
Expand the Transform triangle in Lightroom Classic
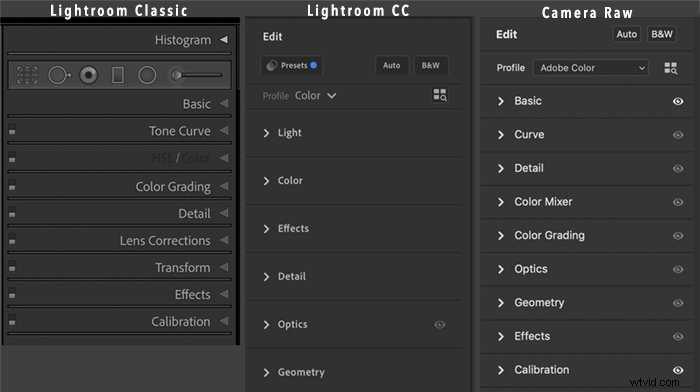pos(224,267)
